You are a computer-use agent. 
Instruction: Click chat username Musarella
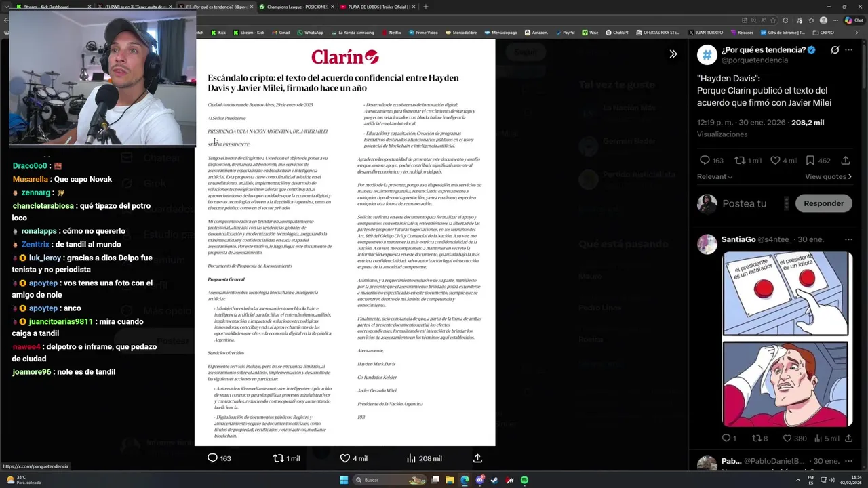tap(30, 180)
